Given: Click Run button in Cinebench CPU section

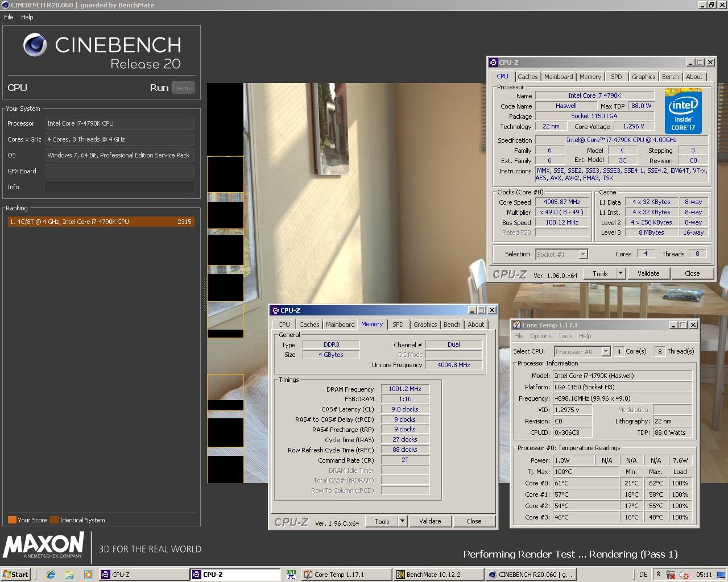Looking at the screenshot, I should (183, 88).
